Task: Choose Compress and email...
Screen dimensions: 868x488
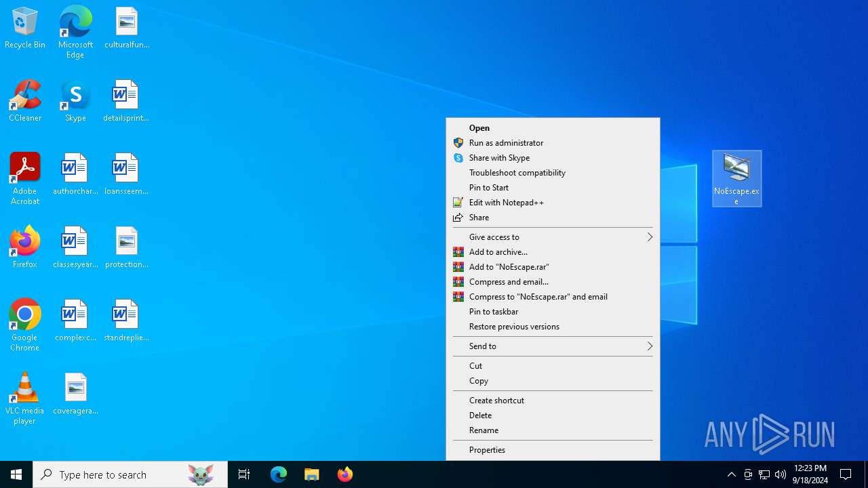Action: 553,282
